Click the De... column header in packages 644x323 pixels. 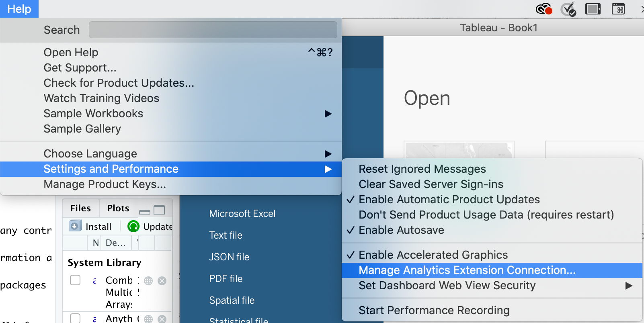(115, 243)
